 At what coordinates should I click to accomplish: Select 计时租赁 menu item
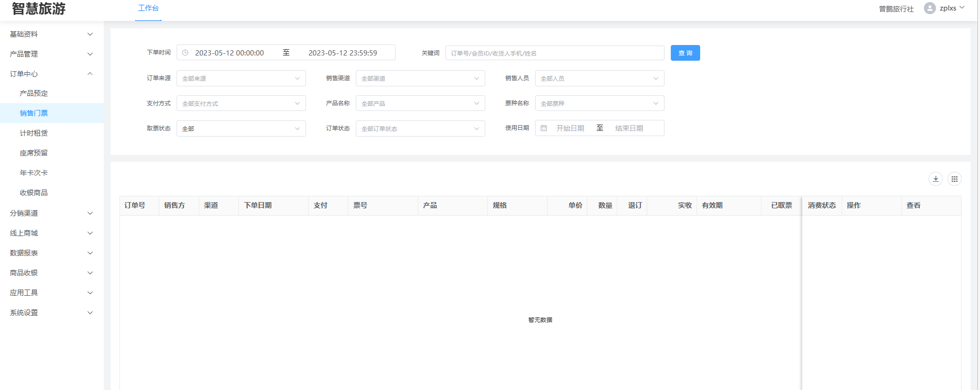34,133
